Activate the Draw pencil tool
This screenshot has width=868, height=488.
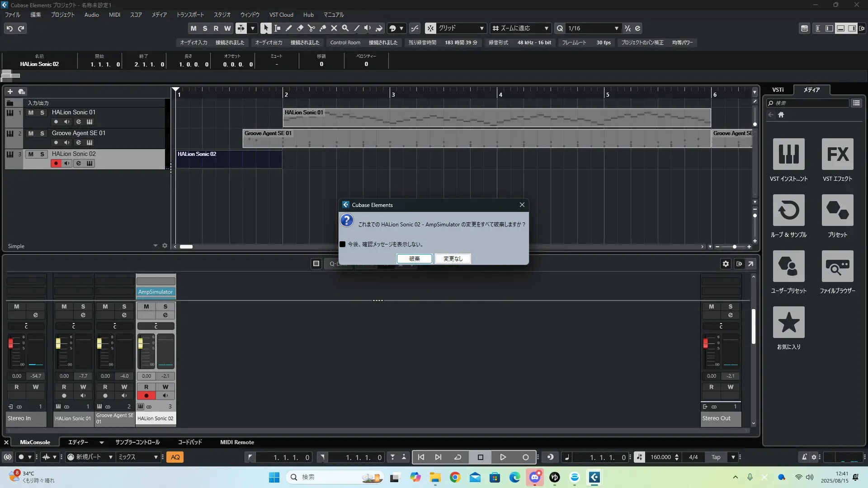[x=288, y=28]
